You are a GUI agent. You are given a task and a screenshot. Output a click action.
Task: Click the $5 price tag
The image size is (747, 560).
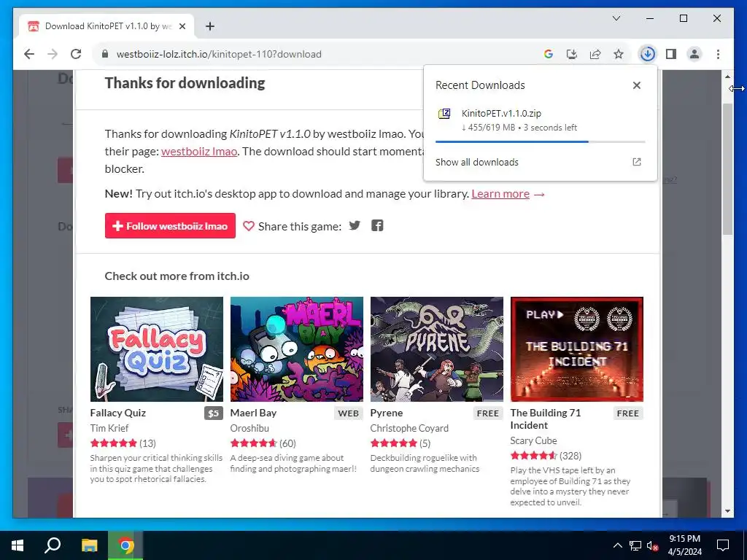(x=214, y=413)
